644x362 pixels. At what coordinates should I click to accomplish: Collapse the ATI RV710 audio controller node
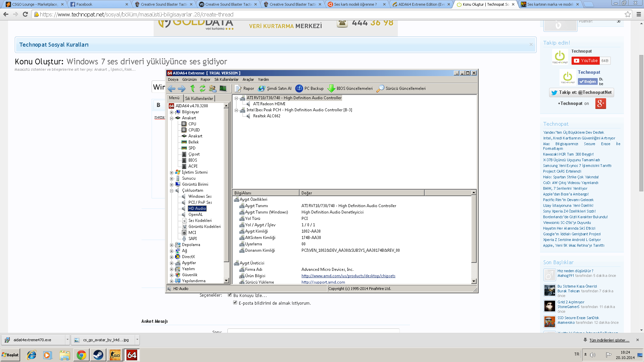pos(236,98)
